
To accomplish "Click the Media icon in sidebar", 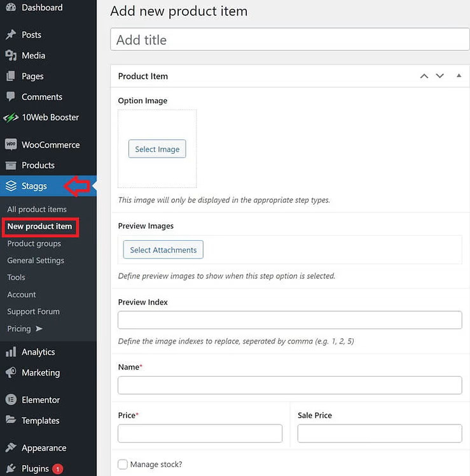I will [x=11, y=55].
